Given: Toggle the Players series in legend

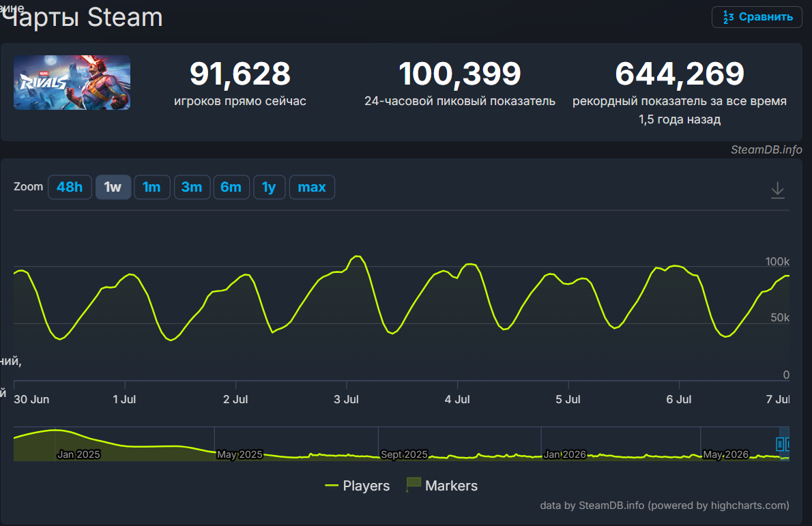Looking at the screenshot, I should (358, 486).
